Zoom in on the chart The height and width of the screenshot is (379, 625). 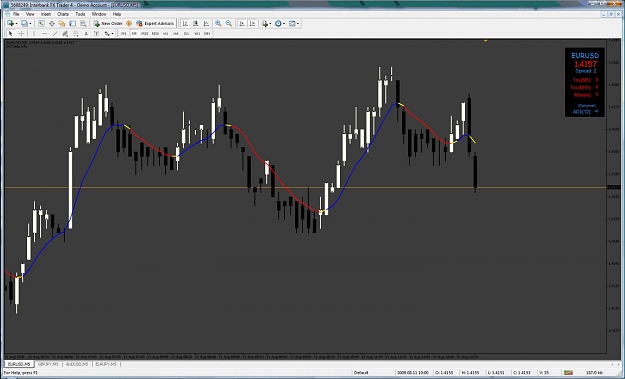(x=218, y=24)
